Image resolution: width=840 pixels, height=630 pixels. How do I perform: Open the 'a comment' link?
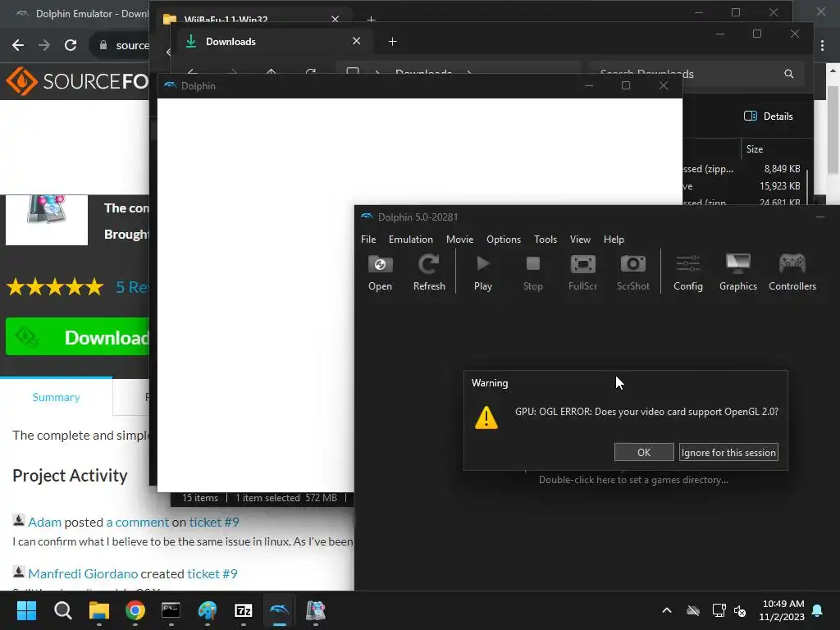click(138, 523)
